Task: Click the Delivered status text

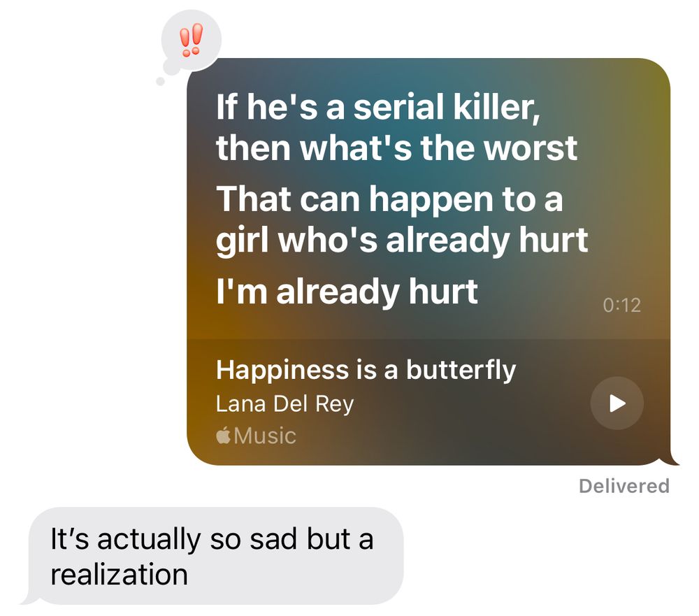Action: tap(624, 486)
